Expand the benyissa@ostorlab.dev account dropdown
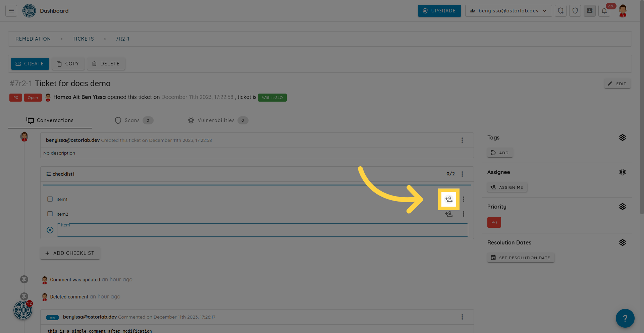This screenshot has height=333, width=644. pos(508,11)
